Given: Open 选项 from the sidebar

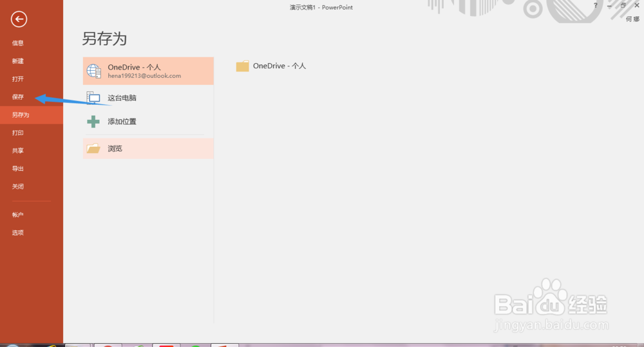Looking at the screenshot, I should [17, 232].
